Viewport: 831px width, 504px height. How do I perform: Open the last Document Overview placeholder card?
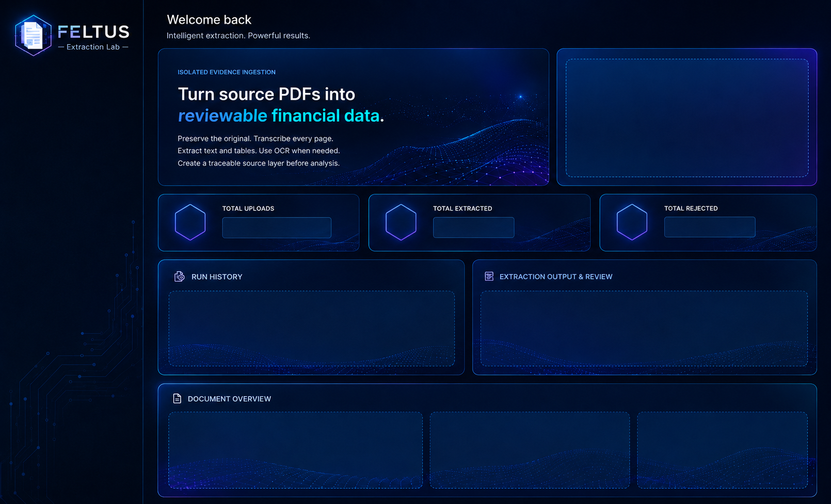723,450
